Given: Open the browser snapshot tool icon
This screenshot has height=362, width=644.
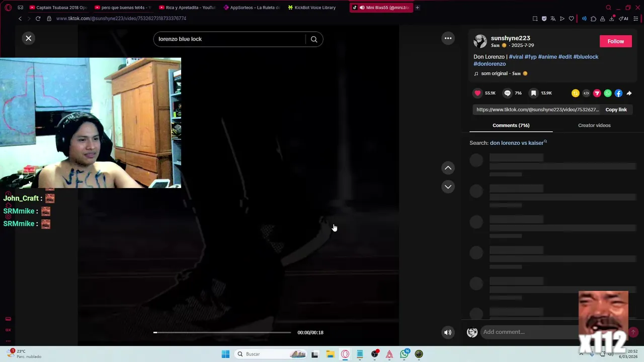Looking at the screenshot, I should [x=535, y=19].
